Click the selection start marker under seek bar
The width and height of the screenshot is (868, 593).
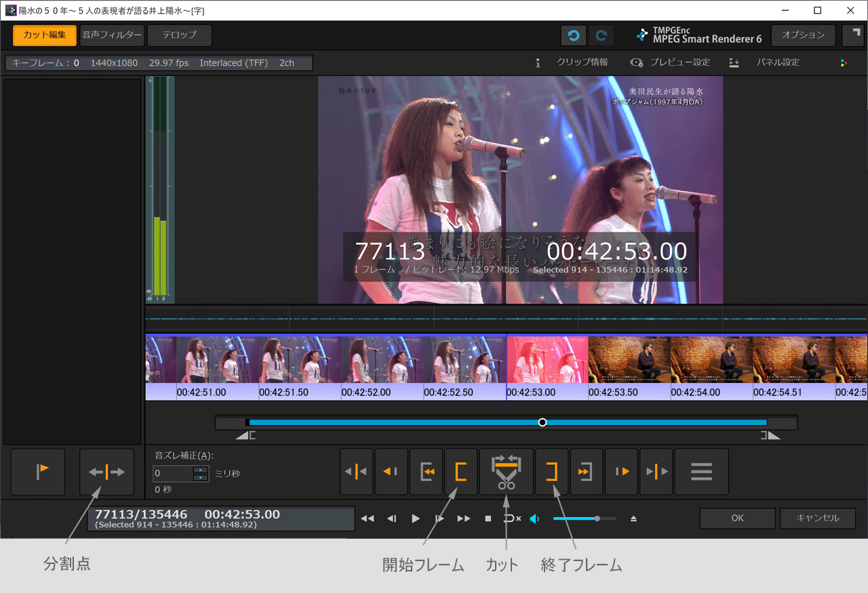click(245, 435)
